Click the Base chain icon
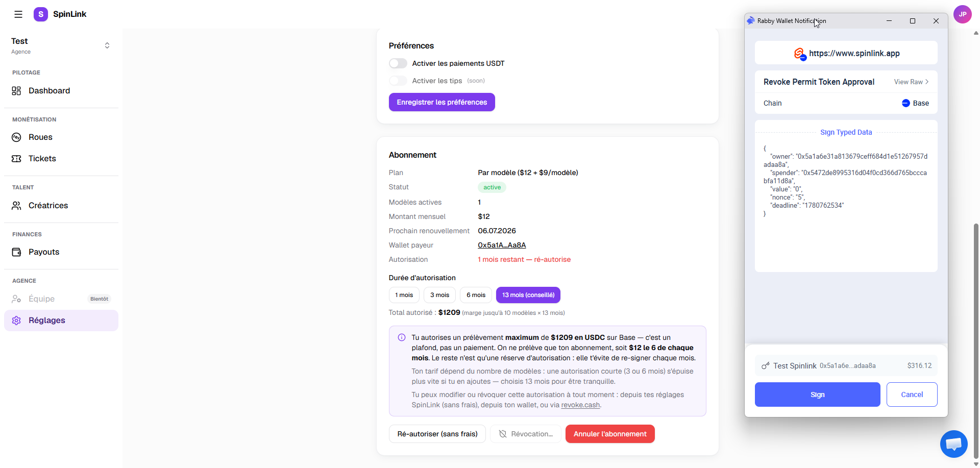 tap(906, 103)
